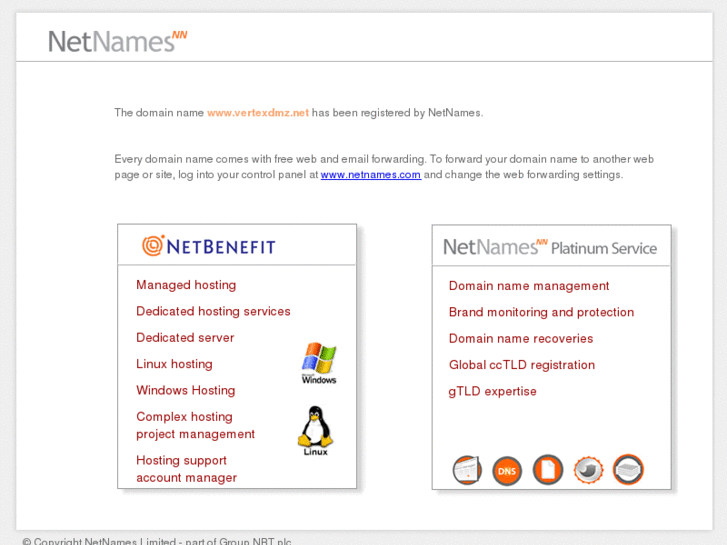
Task: Open Domain name recoveries link
Action: 521,339
